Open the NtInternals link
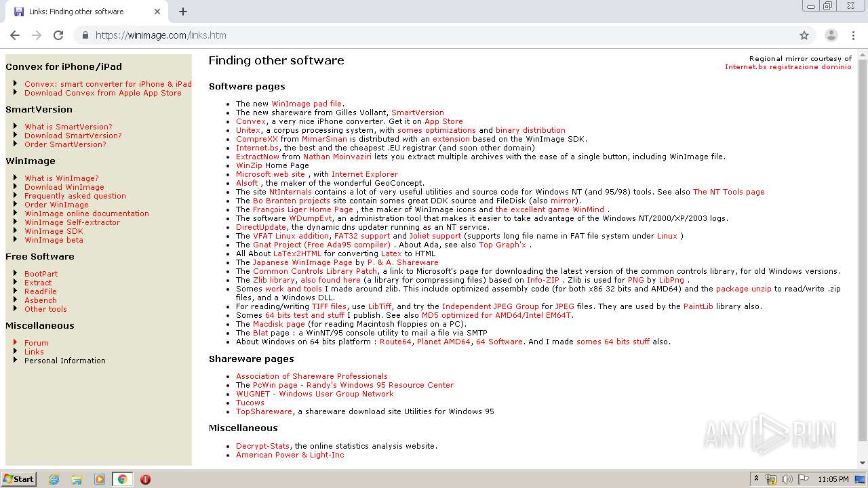The width and height of the screenshot is (868, 488). (x=290, y=192)
